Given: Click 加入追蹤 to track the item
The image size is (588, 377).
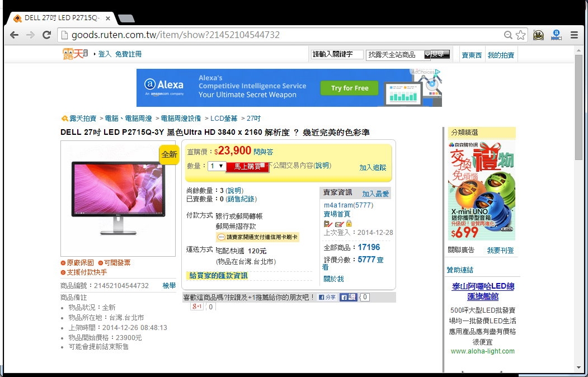Looking at the screenshot, I should [373, 167].
